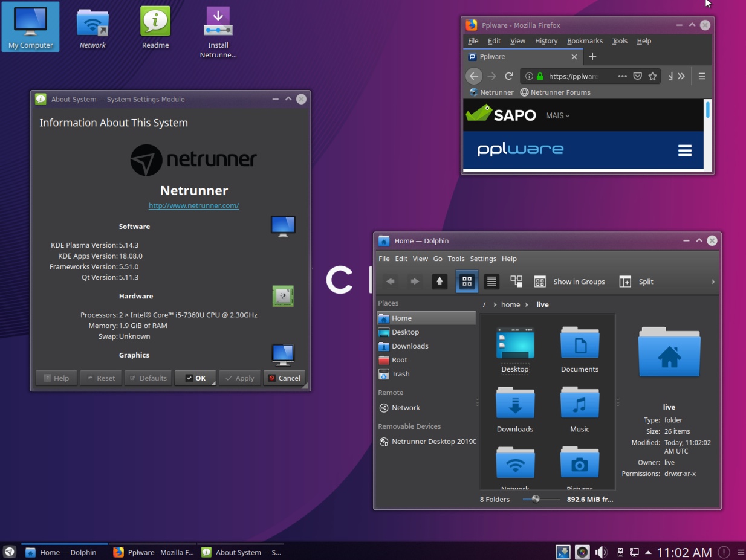Open the Settings menu in Dolphin
Image resolution: width=746 pixels, height=560 pixels.
click(483, 259)
